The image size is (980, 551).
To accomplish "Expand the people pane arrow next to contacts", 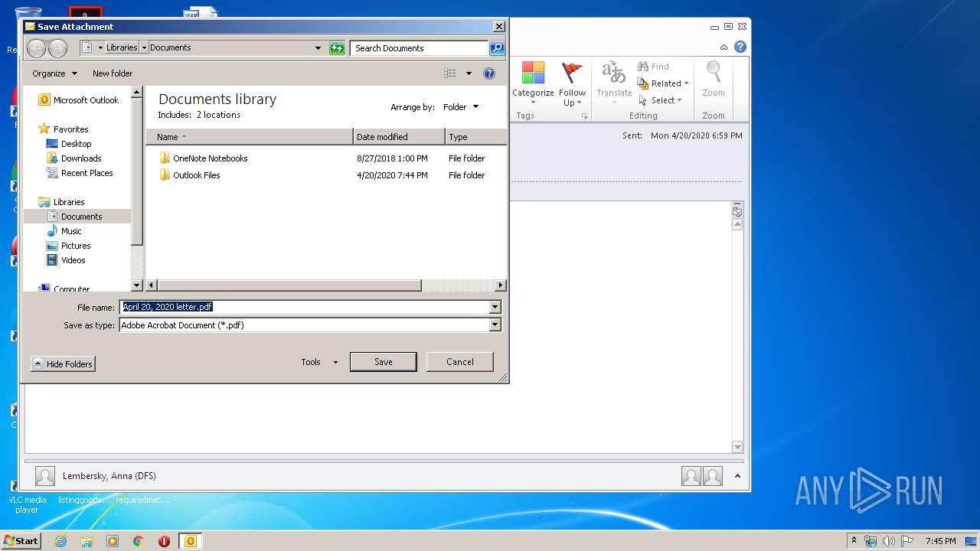I will (x=737, y=476).
